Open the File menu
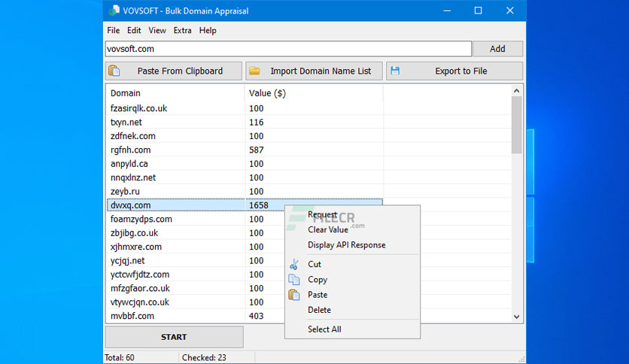The height and width of the screenshot is (364, 629). point(113,31)
